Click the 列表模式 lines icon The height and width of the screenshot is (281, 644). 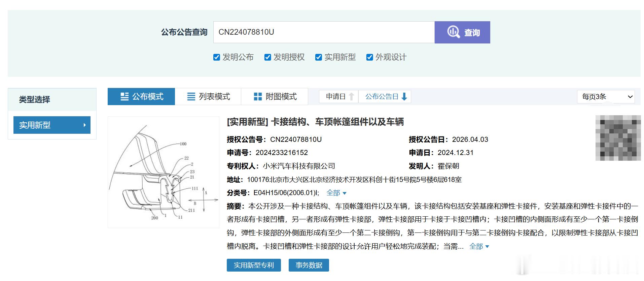[191, 97]
